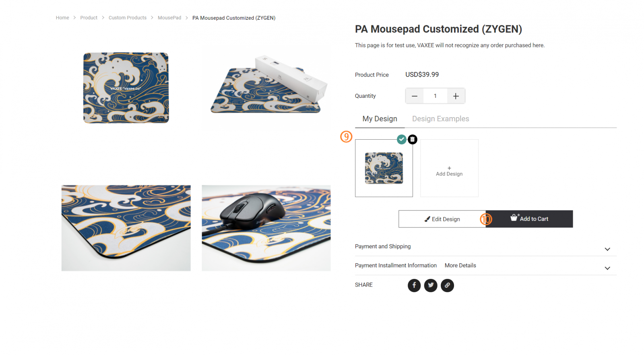Go to MousePad breadcrumb link
This screenshot has width=644, height=355.
click(x=169, y=18)
